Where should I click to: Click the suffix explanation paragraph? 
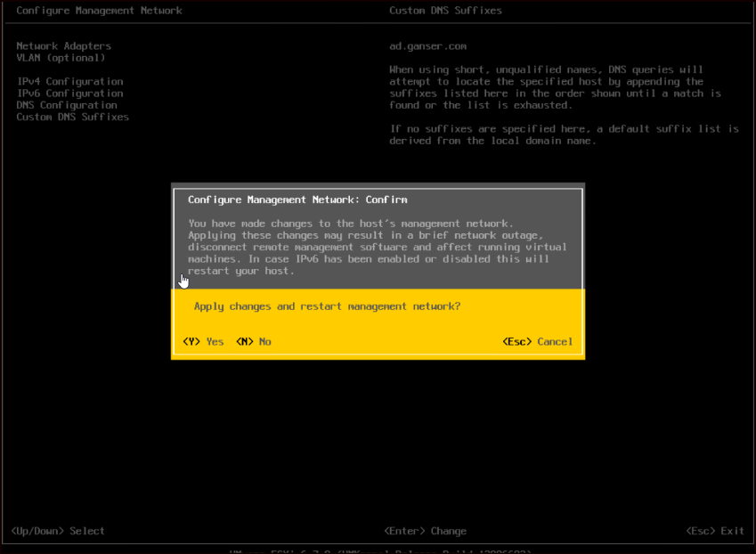561,93
